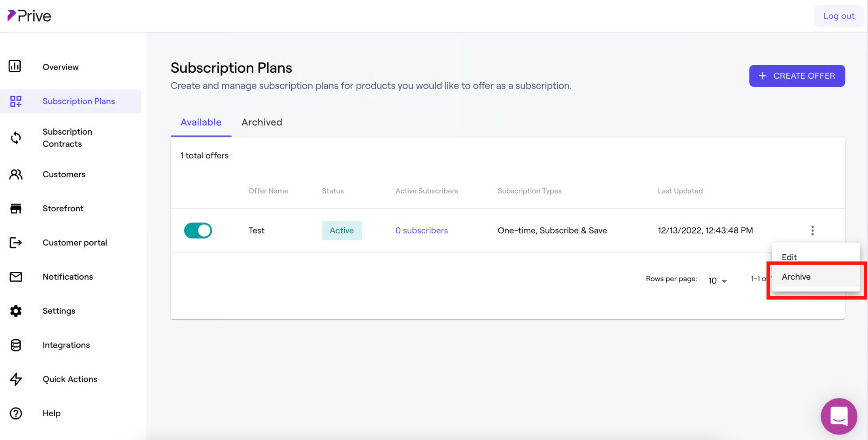This screenshot has width=868, height=440.
Task: Click the Storefront shop icon
Action: [16, 208]
